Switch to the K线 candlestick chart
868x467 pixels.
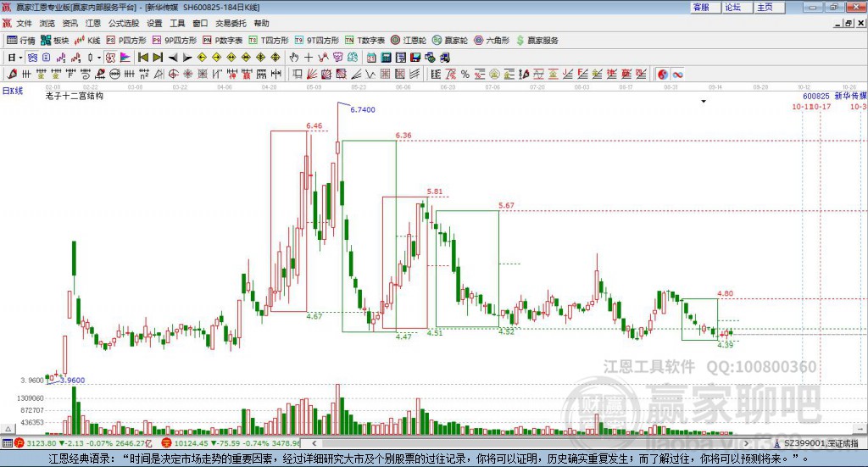(x=87, y=41)
